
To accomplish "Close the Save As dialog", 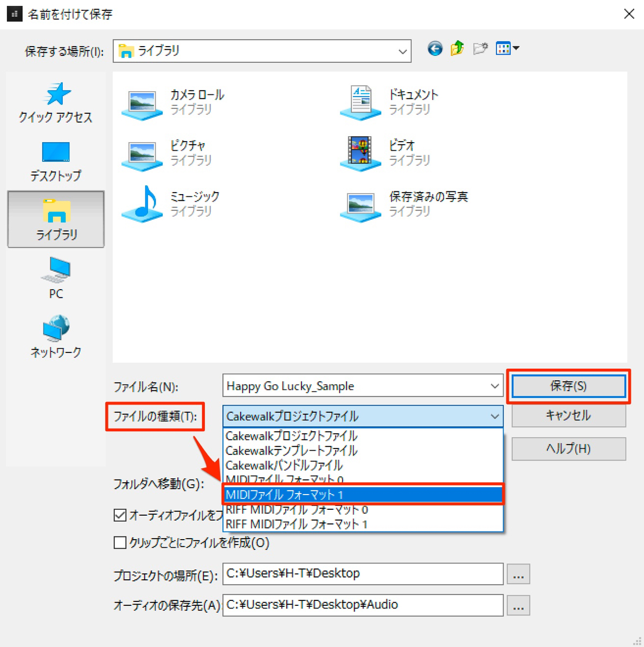I will tap(629, 14).
